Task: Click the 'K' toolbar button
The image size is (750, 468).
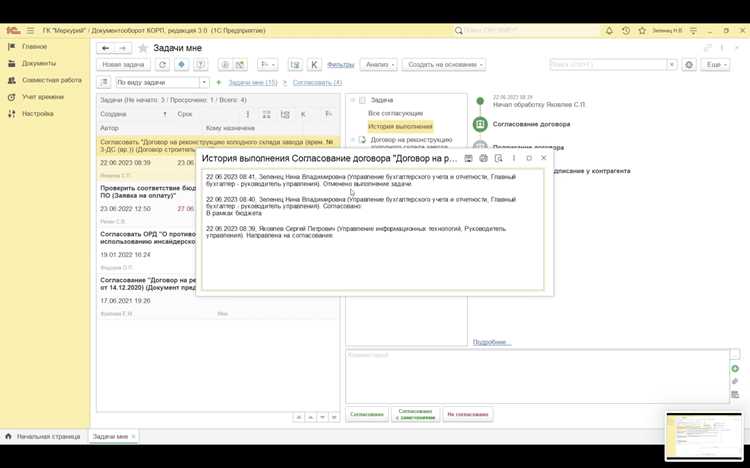Action: tap(314, 65)
